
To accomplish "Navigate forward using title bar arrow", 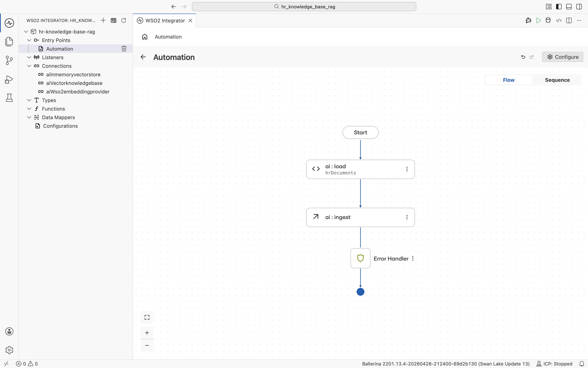I will click(184, 7).
